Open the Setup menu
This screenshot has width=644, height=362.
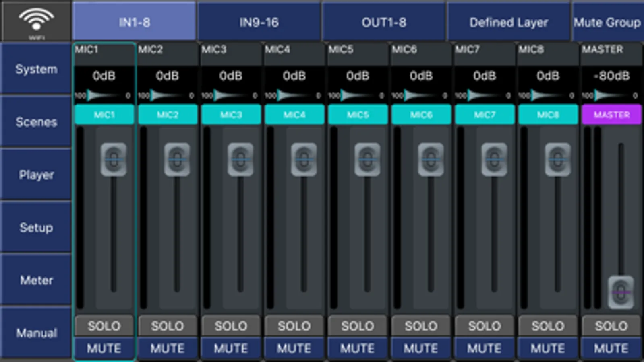point(36,227)
